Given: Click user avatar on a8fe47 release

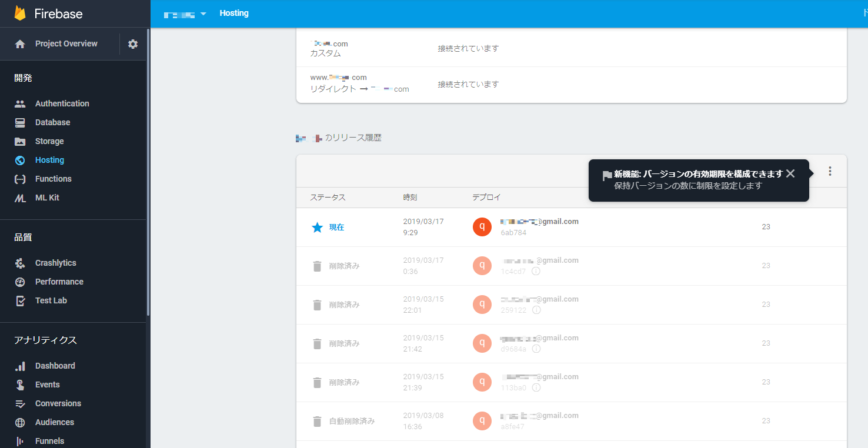Looking at the screenshot, I should (482, 421).
